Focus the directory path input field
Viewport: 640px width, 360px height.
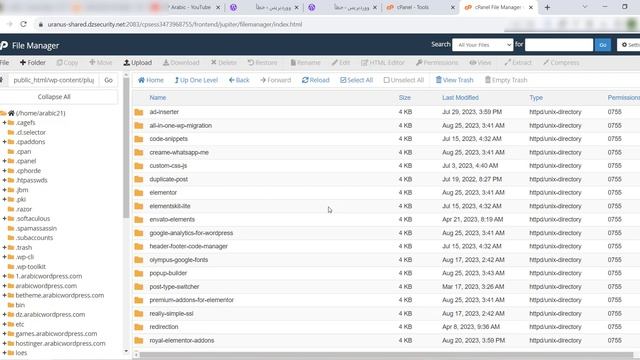click(54, 80)
